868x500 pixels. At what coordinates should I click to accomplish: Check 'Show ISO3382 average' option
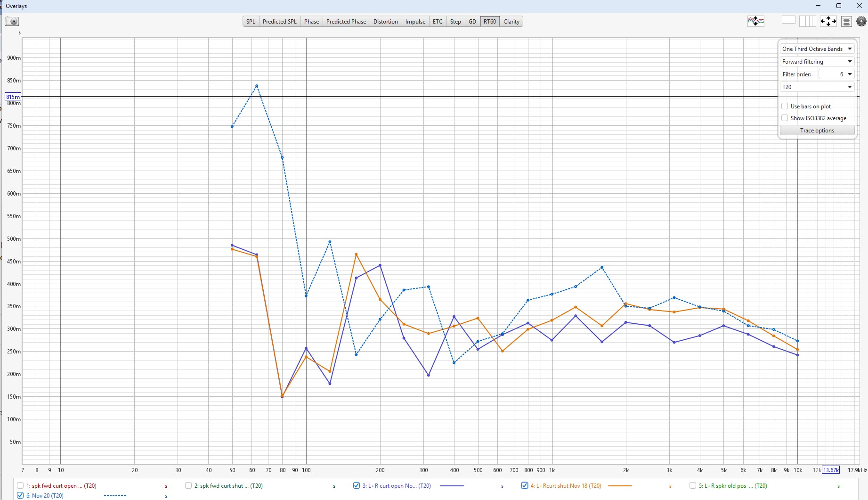tap(785, 118)
